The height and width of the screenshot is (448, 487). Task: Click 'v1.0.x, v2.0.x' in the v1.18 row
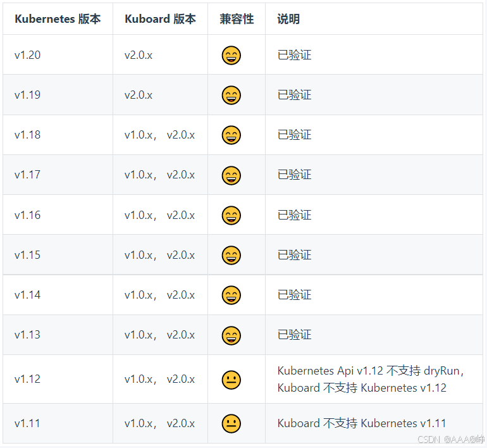click(x=159, y=135)
